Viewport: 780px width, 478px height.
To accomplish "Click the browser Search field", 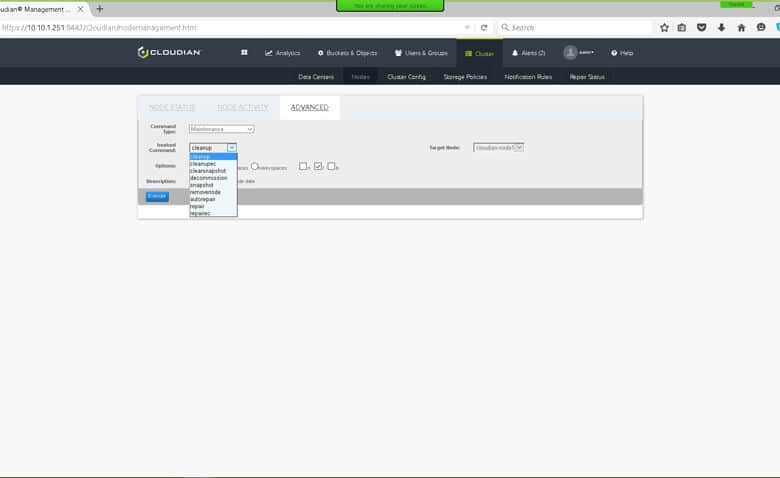I will pos(574,28).
